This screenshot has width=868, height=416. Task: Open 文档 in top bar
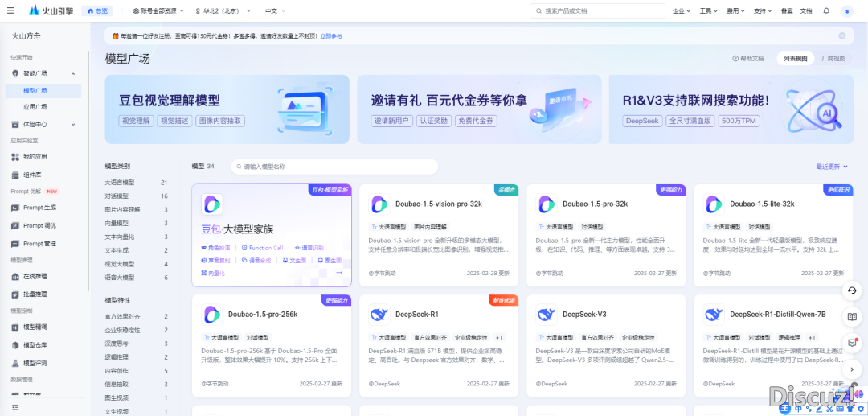click(806, 11)
